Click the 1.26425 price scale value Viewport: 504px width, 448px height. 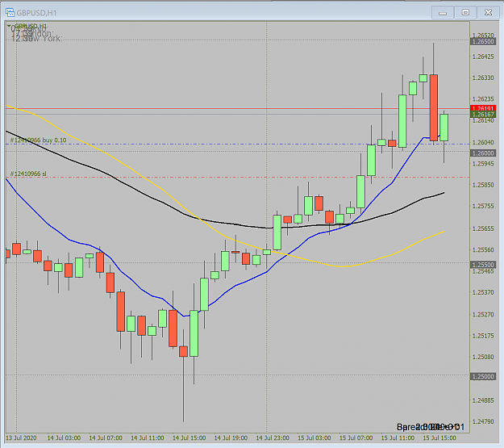(483, 57)
